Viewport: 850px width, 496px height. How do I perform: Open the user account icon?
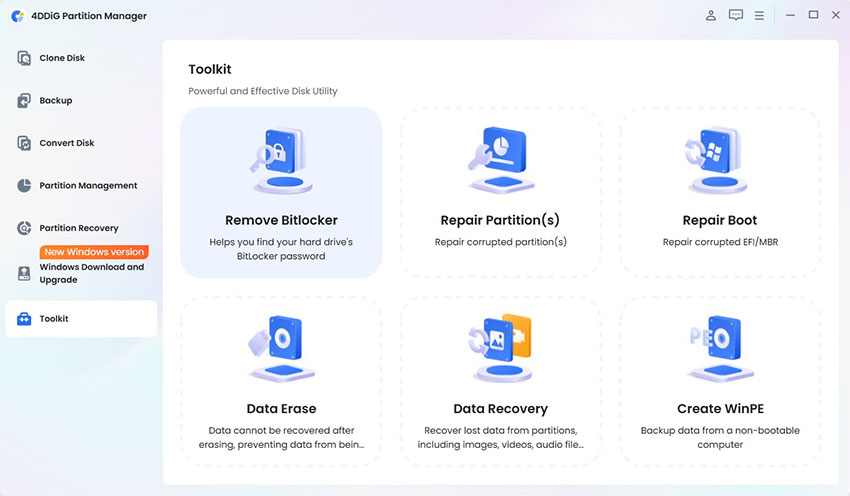(711, 15)
